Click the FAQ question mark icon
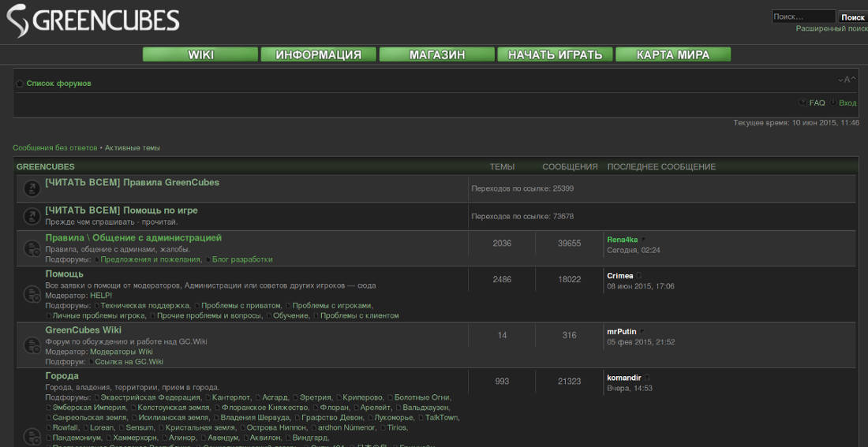Viewport: 868px width, 447px height. pos(803,102)
